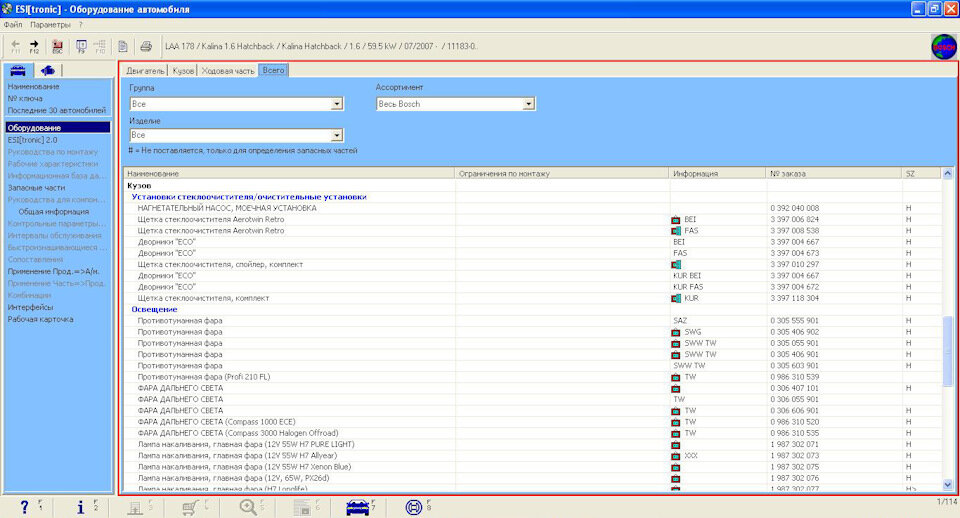Image resolution: width=960 pixels, height=518 pixels.
Task: Select Противотуманная фара (Profi 210 FL) row
Action: pos(533,377)
